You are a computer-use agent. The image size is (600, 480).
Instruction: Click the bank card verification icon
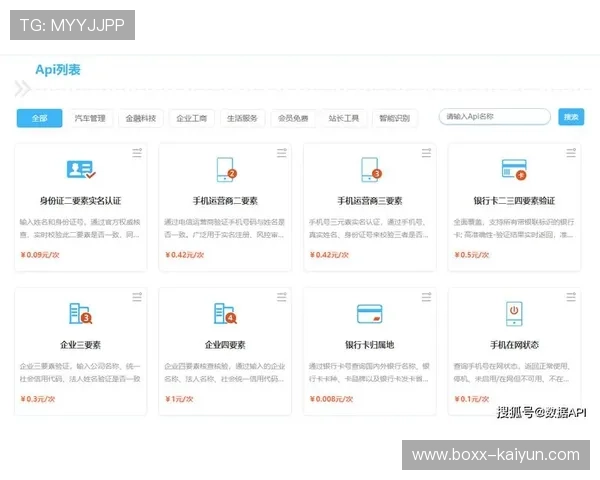[514, 170]
